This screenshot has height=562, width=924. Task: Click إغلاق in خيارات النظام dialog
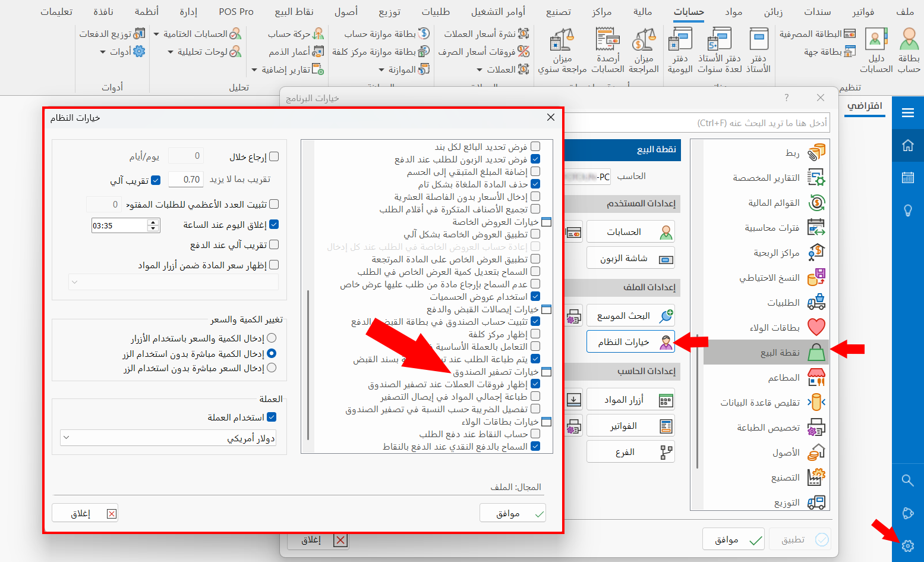[85, 513]
